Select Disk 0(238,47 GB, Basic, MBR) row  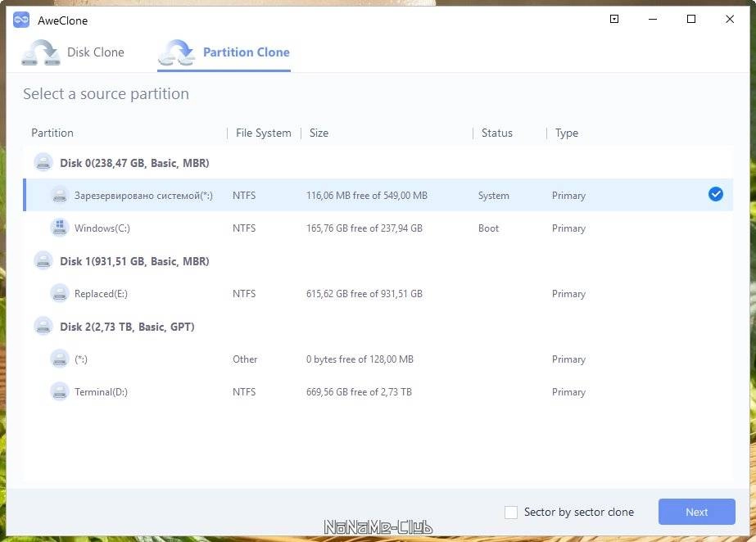pyautogui.click(x=378, y=163)
